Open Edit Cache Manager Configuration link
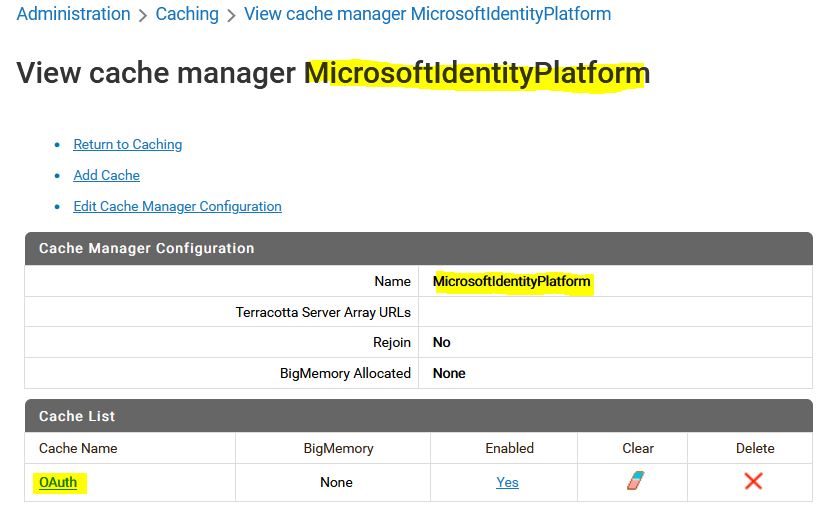Viewport: 829px width, 516px height. [177, 206]
